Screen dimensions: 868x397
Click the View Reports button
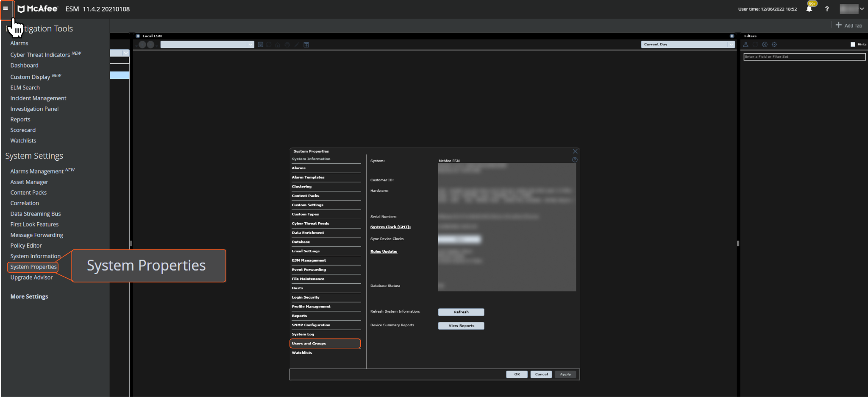coord(461,326)
